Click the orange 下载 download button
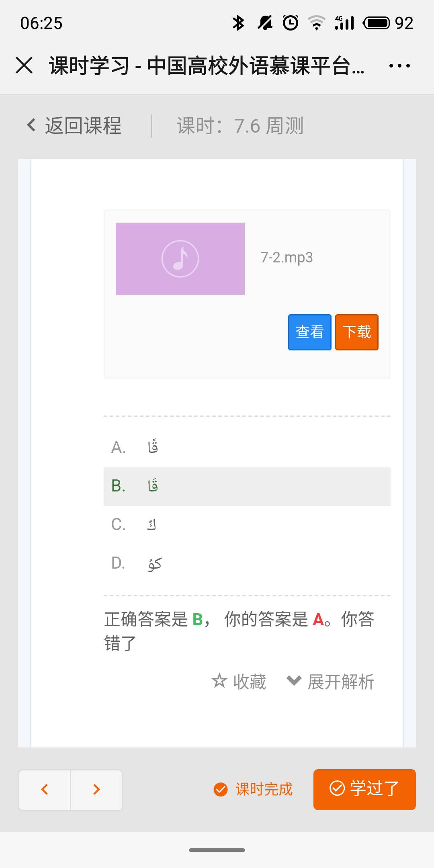Image resolution: width=434 pixels, height=868 pixels. [x=357, y=332]
